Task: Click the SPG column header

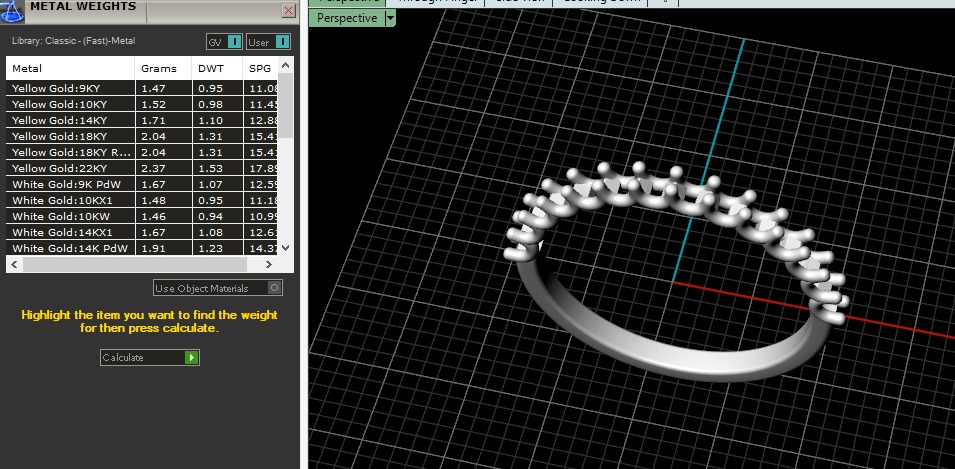Action: click(260, 68)
